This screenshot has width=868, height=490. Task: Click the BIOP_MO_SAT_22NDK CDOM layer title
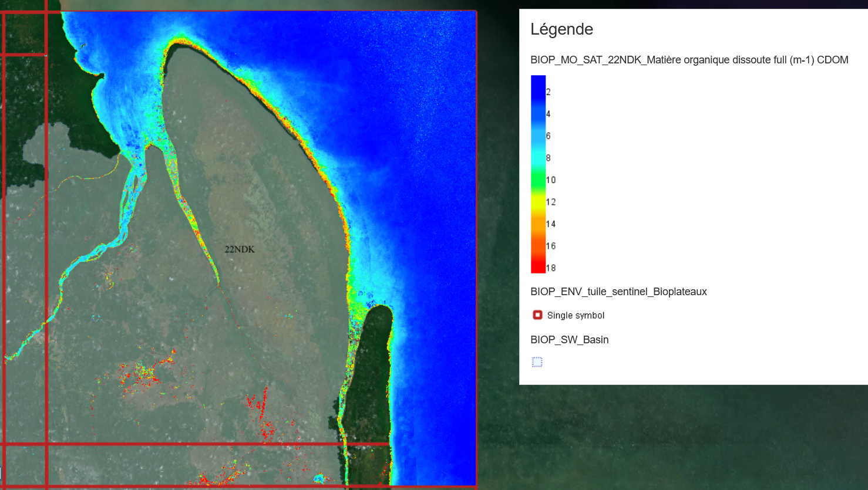pyautogui.click(x=689, y=60)
